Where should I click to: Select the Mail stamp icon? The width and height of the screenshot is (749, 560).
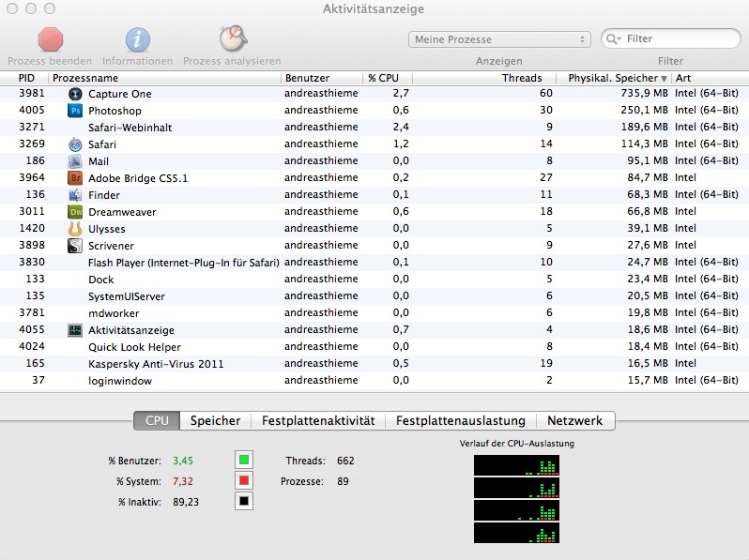tap(75, 161)
